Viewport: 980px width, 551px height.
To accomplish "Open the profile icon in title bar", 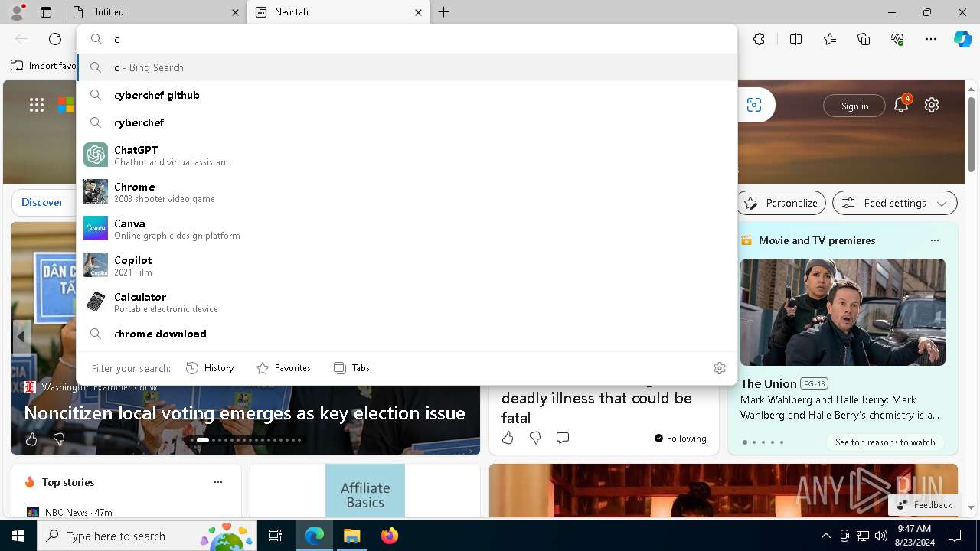I will 17,12.
